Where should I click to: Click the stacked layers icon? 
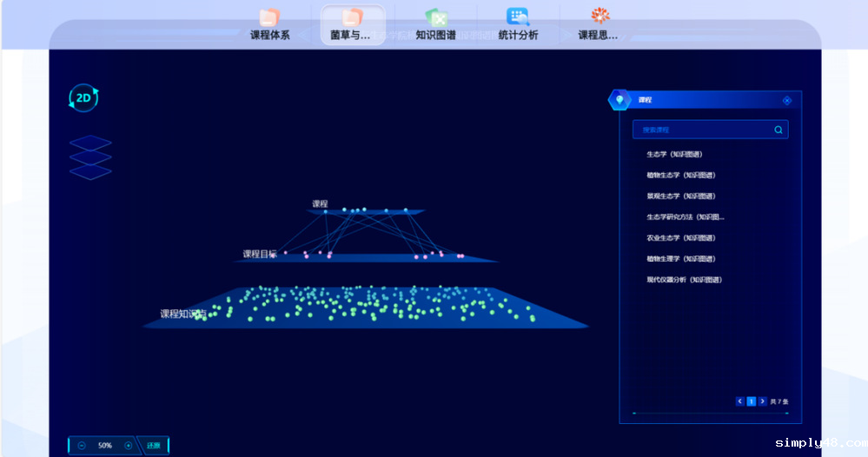[90, 158]
